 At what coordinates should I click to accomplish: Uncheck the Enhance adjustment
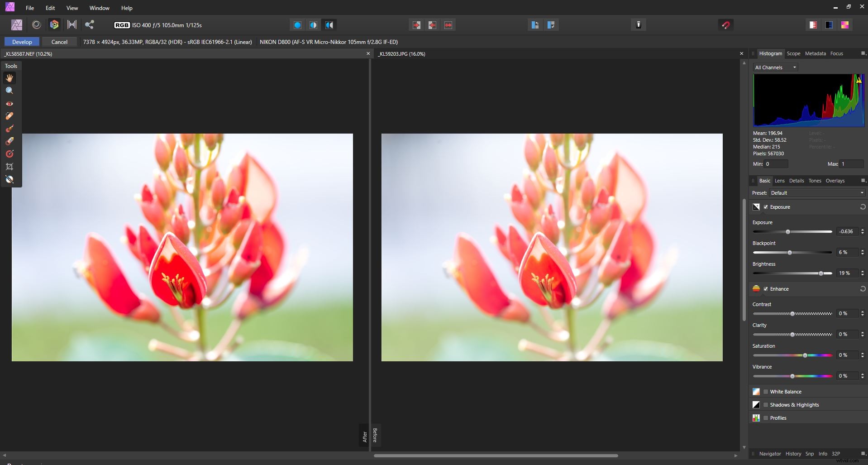tap(765, 289)
